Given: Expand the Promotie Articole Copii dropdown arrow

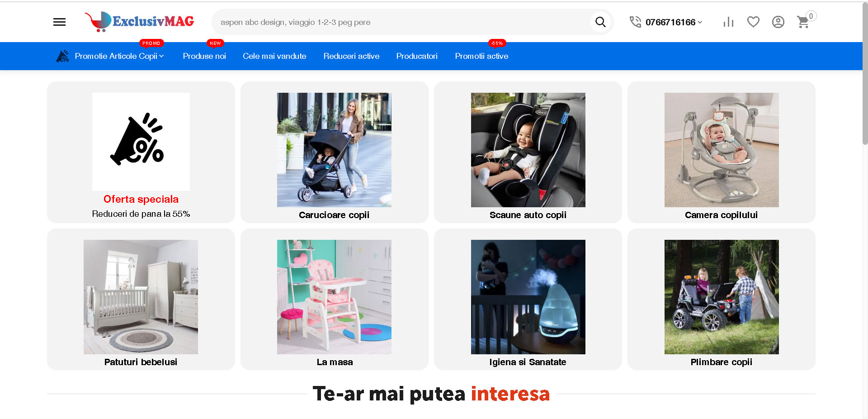Looking at the screenshot, I should pos(161,56).
